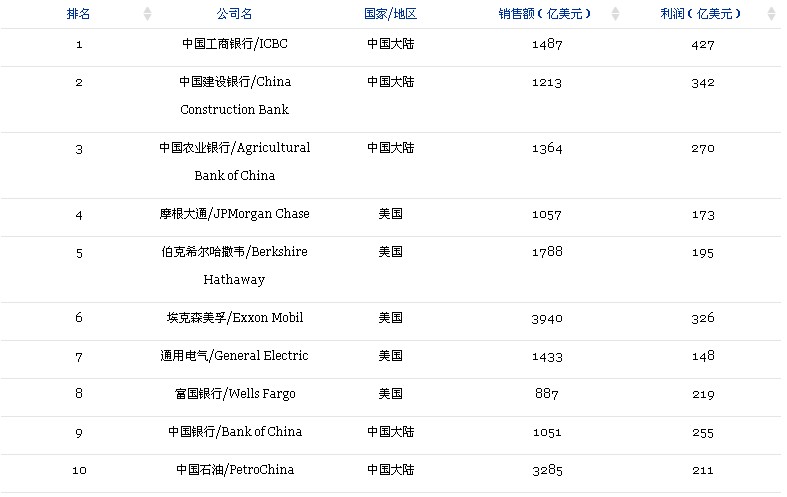Click 中国银行/Bank of China company name

coord(235,432)
